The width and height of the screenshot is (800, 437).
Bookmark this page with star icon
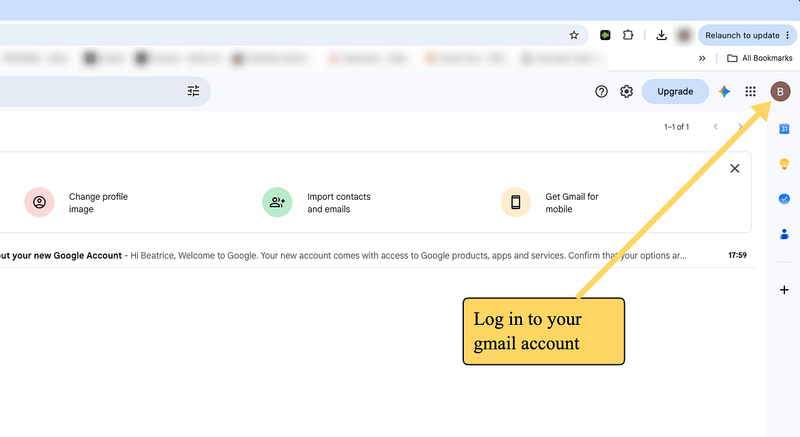click(x=574, y=35)
